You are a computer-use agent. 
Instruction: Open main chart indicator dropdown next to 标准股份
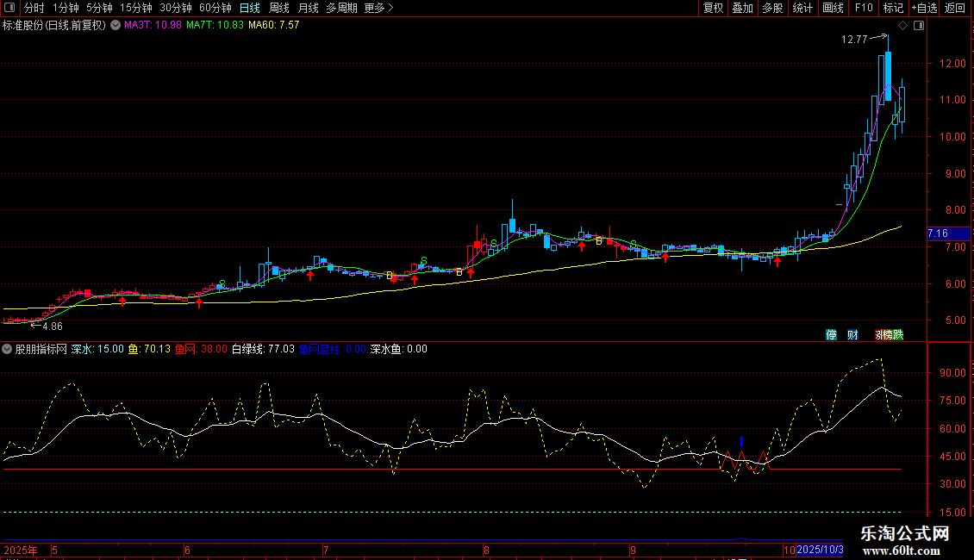point(116,26)
